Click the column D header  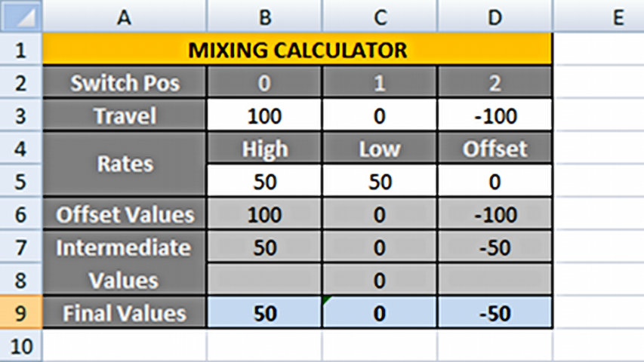[495, 16]
